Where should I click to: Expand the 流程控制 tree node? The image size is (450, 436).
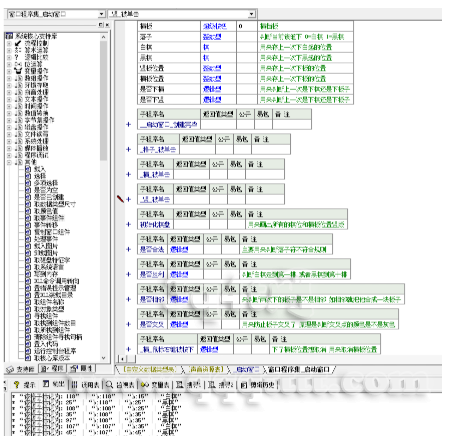pyautogui.click(x=9, y=43)
